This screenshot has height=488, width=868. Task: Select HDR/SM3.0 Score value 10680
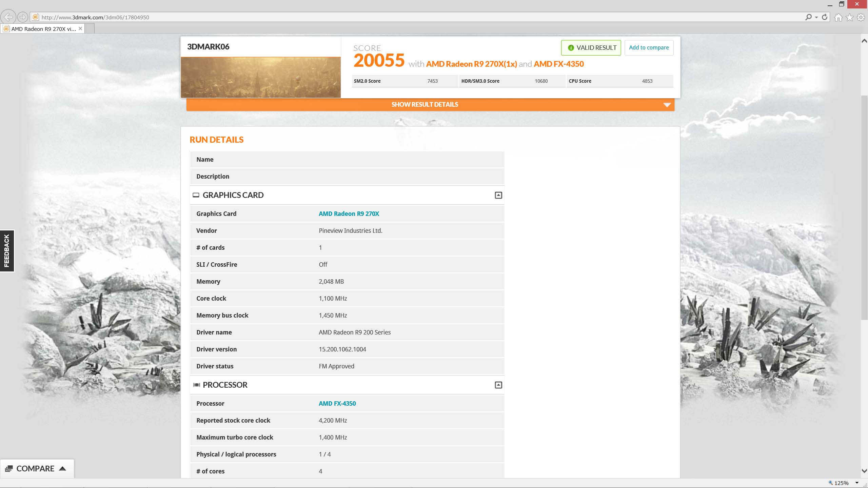[541, 81]
